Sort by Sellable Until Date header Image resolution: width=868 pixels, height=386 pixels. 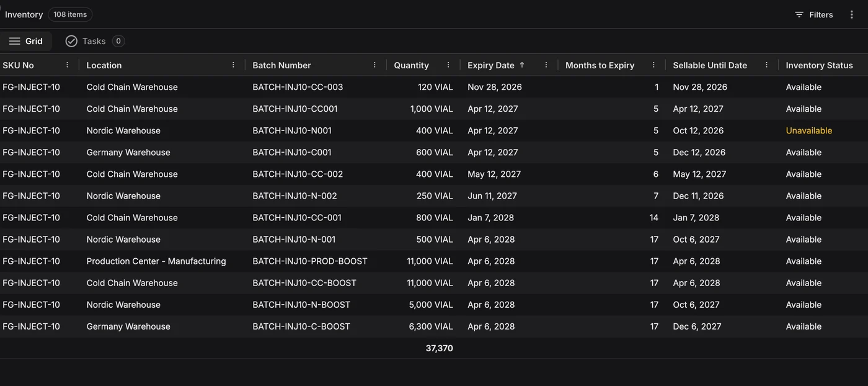click(710, 65)
